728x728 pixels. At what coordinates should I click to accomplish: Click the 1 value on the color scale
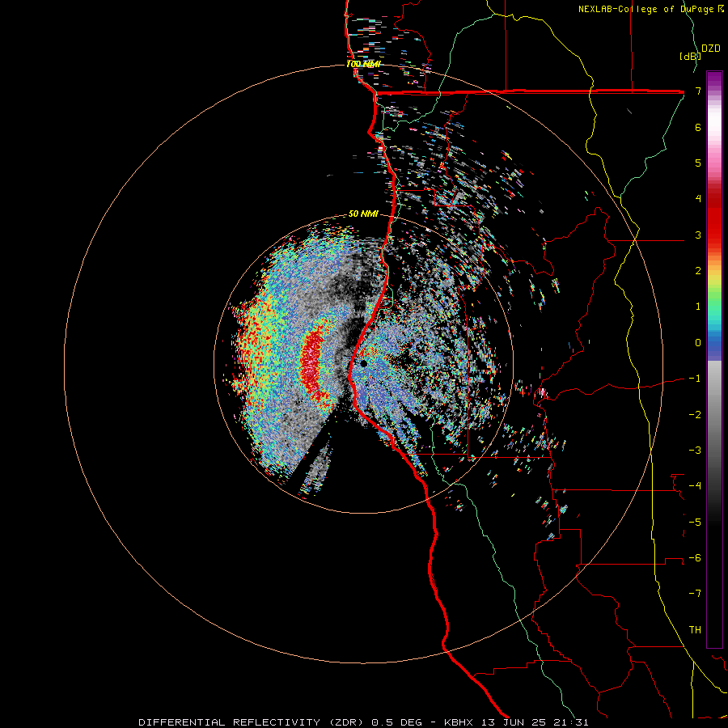click(698, 307)
